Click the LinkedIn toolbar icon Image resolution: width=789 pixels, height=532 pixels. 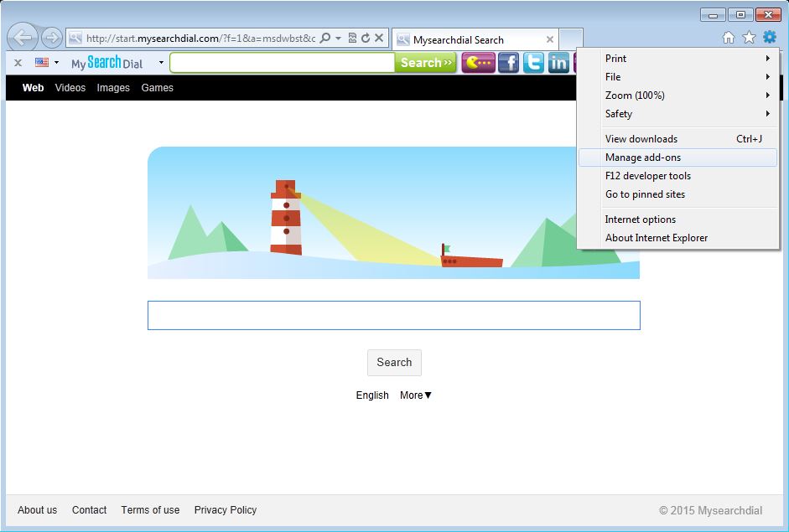558,63
